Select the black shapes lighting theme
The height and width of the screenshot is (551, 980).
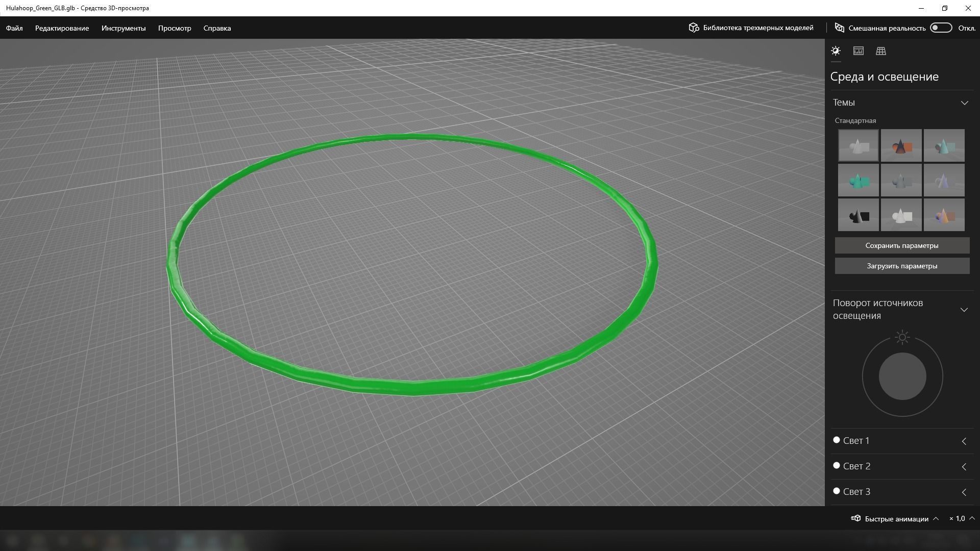[x=858, y=215]
